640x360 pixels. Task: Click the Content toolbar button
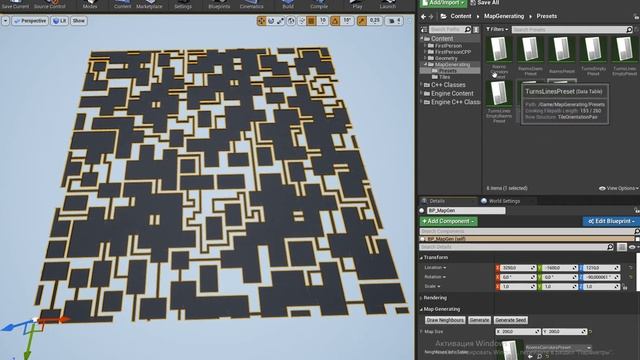click(122, 4)
